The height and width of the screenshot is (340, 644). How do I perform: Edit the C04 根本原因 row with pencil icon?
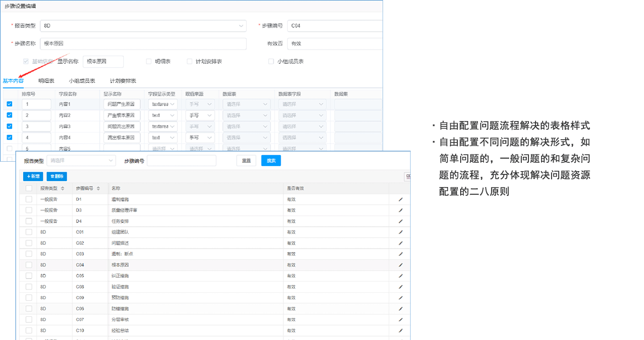click(x=401, y=265)
